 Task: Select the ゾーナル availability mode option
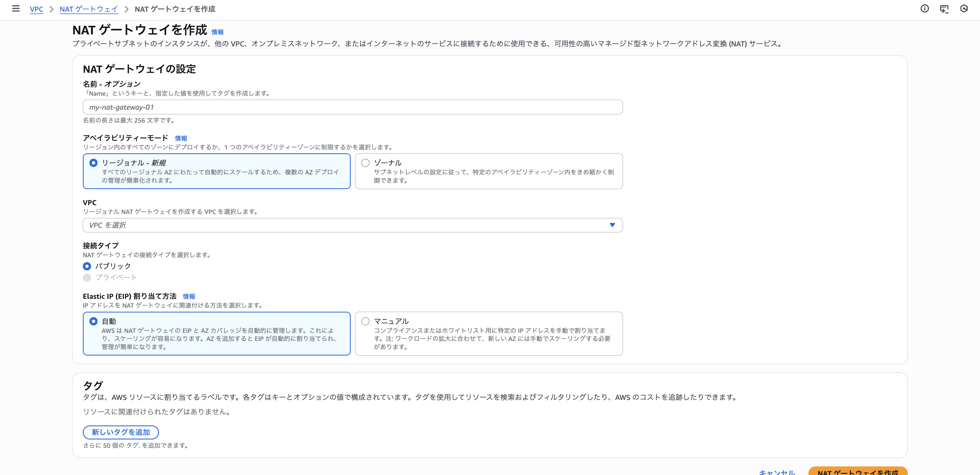click(365, 162)
